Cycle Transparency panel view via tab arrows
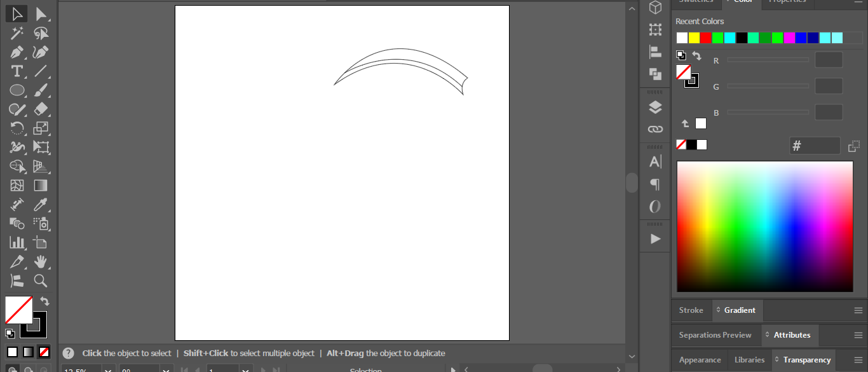 [777, 360]
